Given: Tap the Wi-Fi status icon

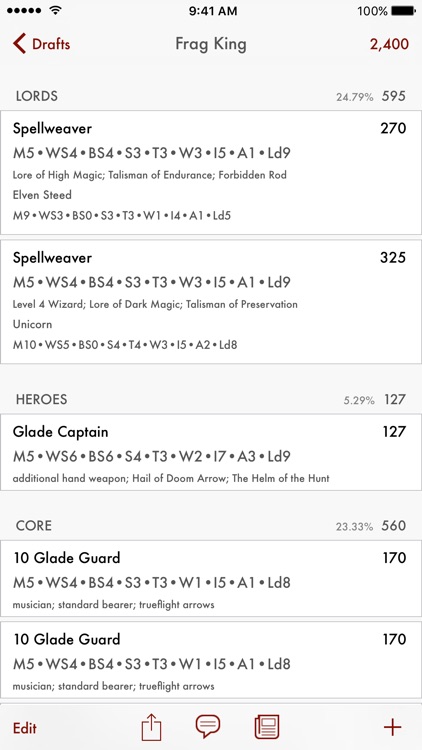Looking at the screenshot, I should 56,11.
